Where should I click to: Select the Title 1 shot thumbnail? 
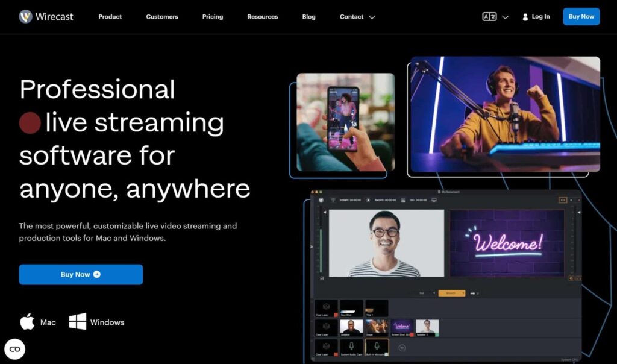click(377, 308)
